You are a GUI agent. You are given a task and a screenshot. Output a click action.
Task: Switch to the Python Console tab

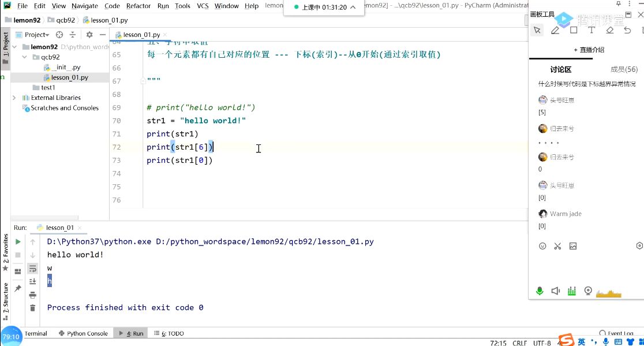point(83,333)
